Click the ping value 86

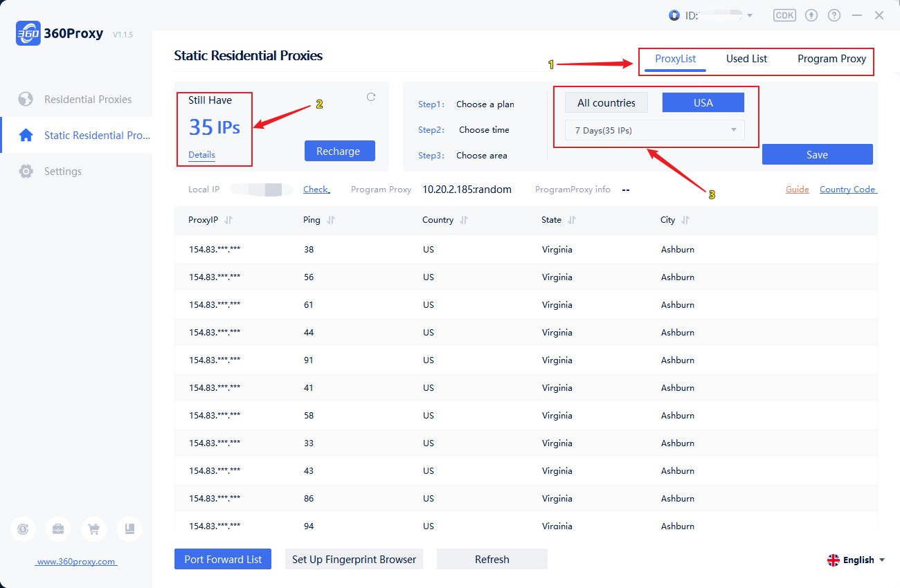click(x=309, y=499)
